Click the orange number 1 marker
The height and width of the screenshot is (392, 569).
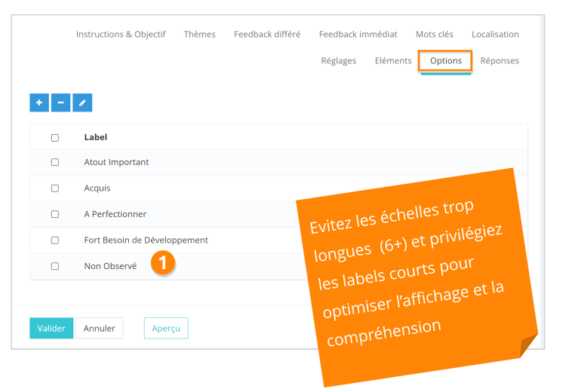pos(163,263)
